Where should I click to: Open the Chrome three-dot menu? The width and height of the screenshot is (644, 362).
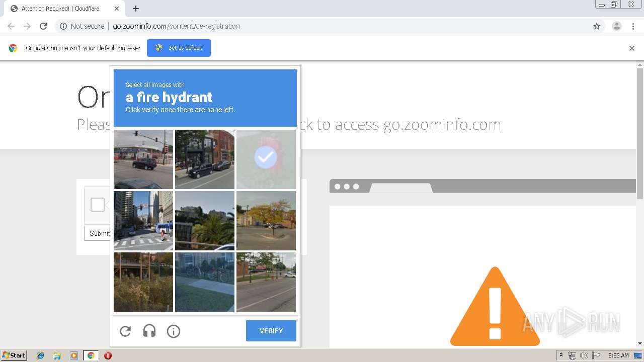coord(633,26)
